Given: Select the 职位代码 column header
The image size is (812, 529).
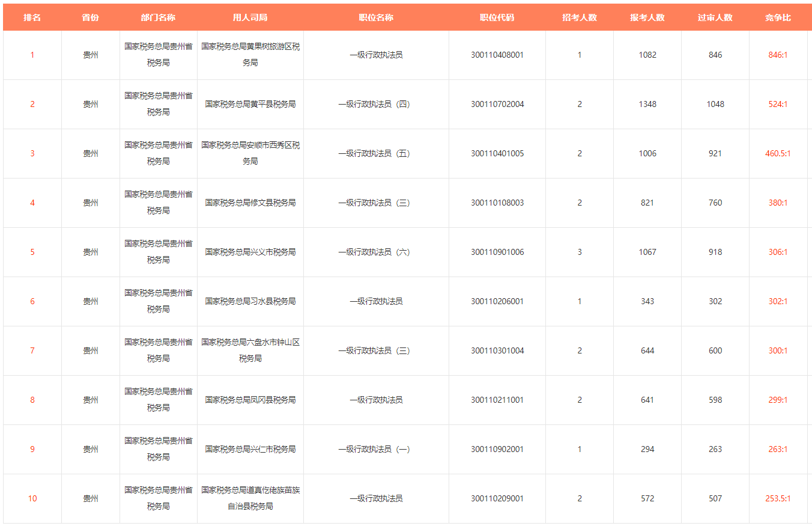Looking at the screenshot, I should tap(497, 17).
